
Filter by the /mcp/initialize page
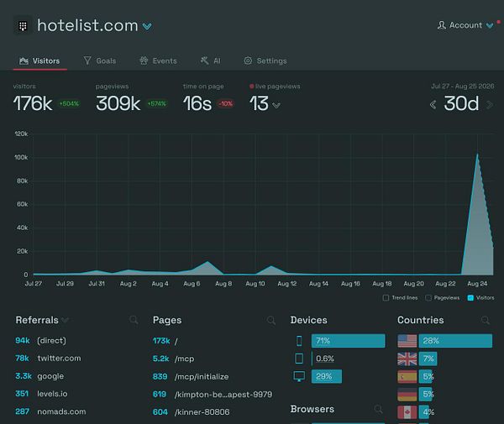pyautogui.click(x=214, y=376)
